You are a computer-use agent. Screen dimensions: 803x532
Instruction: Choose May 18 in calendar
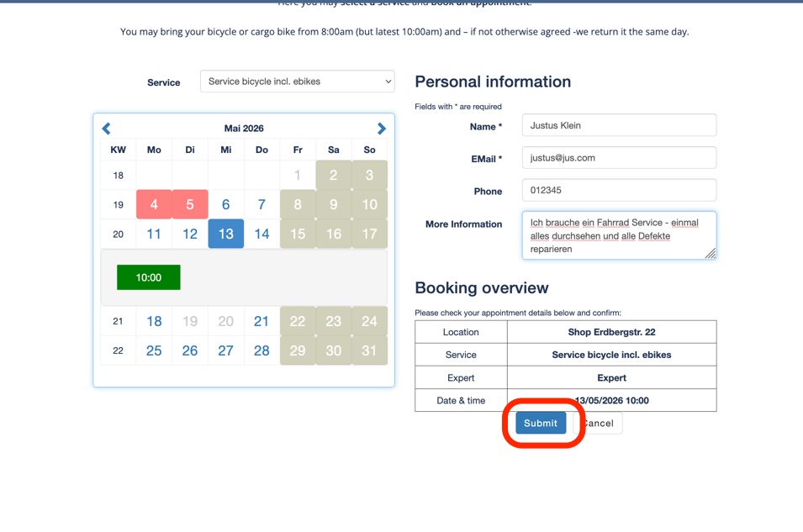pyautogui.click(x=154, y=321)
